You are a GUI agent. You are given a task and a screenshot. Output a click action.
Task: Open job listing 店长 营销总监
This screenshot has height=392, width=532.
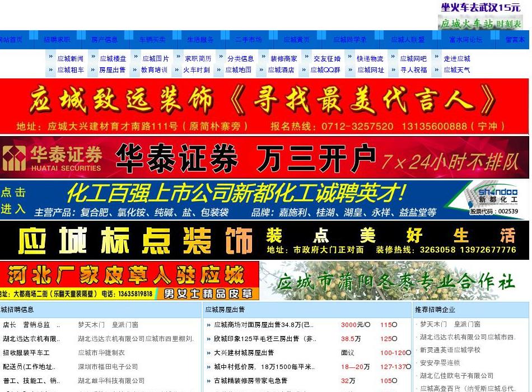(x=31, y=325)
